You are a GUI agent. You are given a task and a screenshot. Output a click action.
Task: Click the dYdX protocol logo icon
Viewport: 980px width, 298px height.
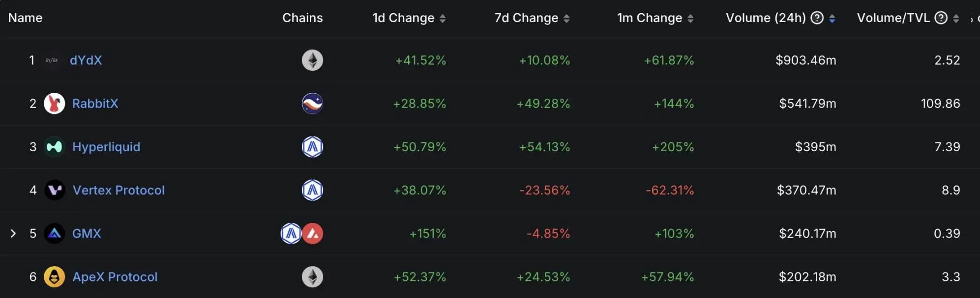coord(52,60)
